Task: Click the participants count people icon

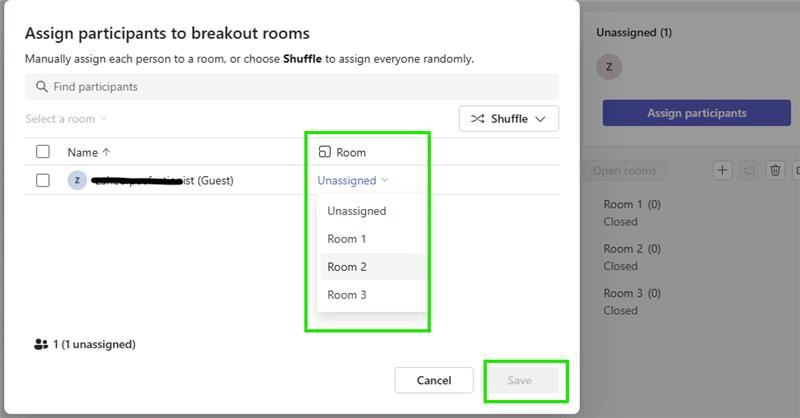Action: [41, 344]
